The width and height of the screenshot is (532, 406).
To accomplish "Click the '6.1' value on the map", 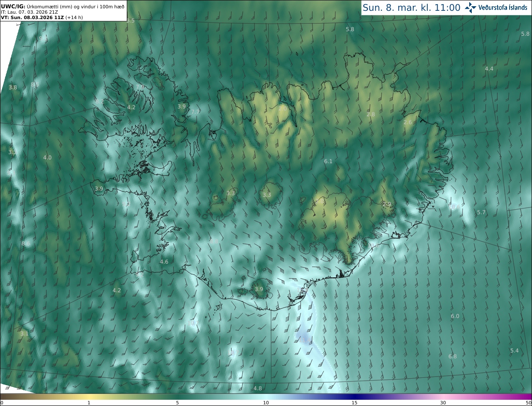I will [x=328, y=161].
